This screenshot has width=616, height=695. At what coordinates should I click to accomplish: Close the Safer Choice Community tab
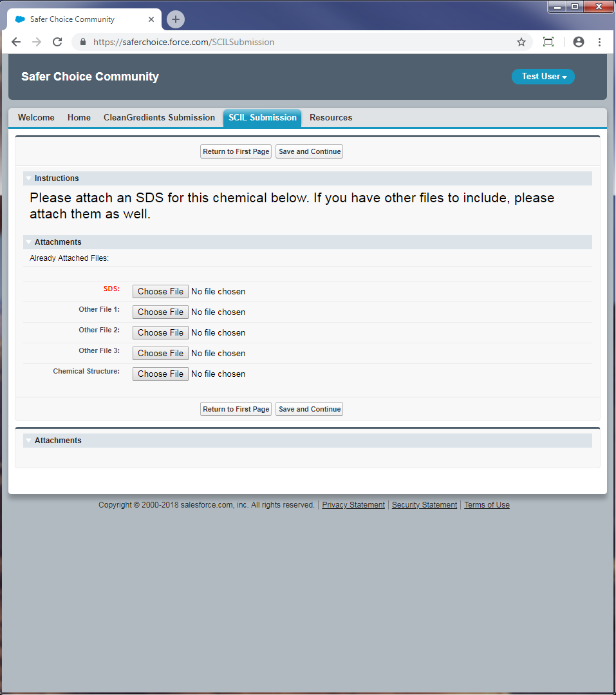coord(151,19)
